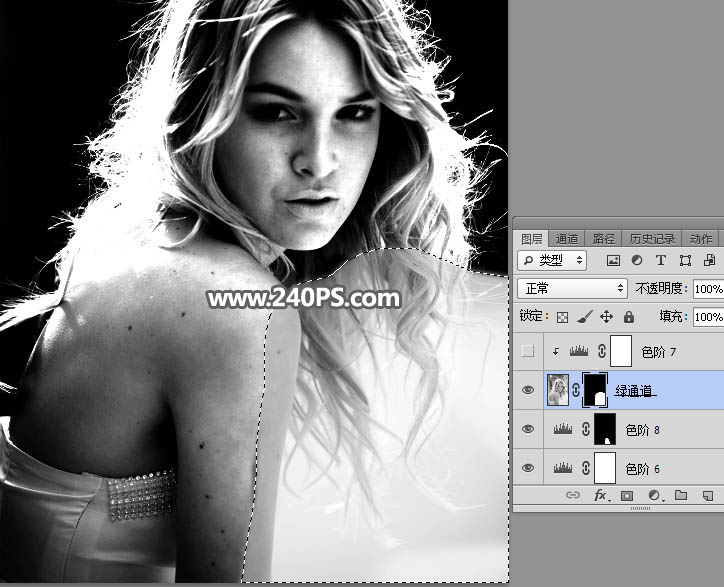Click the levels icon of 色阶 7
This screenshot has width=724, height=587.
click(x=579, y=351)
